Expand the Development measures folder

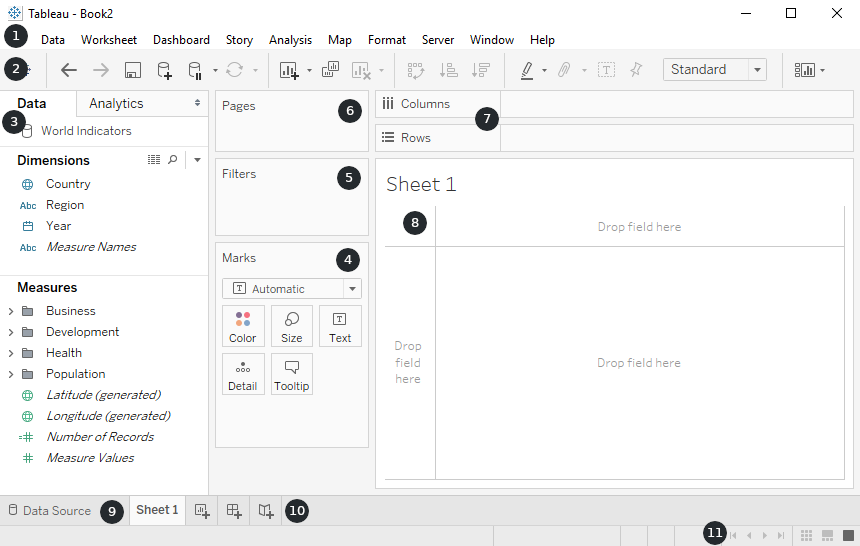10,332
